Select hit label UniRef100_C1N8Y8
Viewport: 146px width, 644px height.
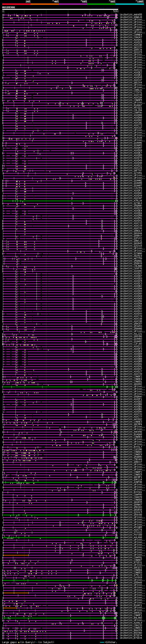point(131,30)
